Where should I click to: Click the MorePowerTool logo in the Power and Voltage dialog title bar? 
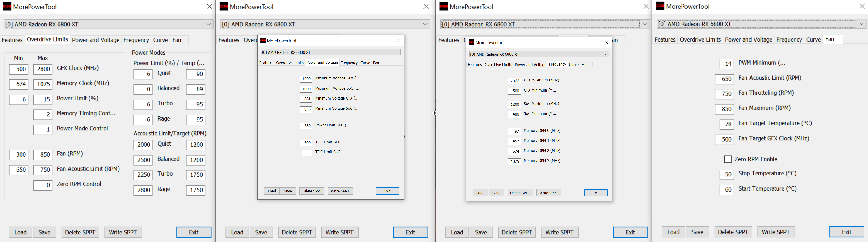pos(263,40)
